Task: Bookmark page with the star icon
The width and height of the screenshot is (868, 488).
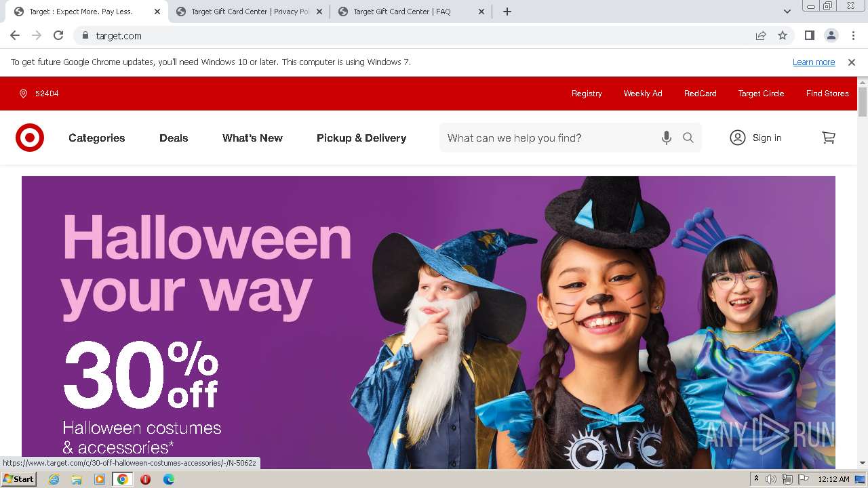Action: pos(783,35)
